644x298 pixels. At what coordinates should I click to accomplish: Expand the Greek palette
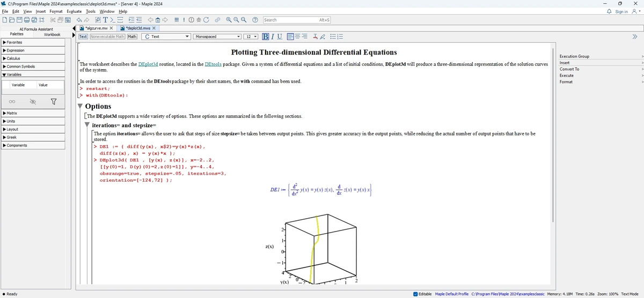(x=33, y=137)
